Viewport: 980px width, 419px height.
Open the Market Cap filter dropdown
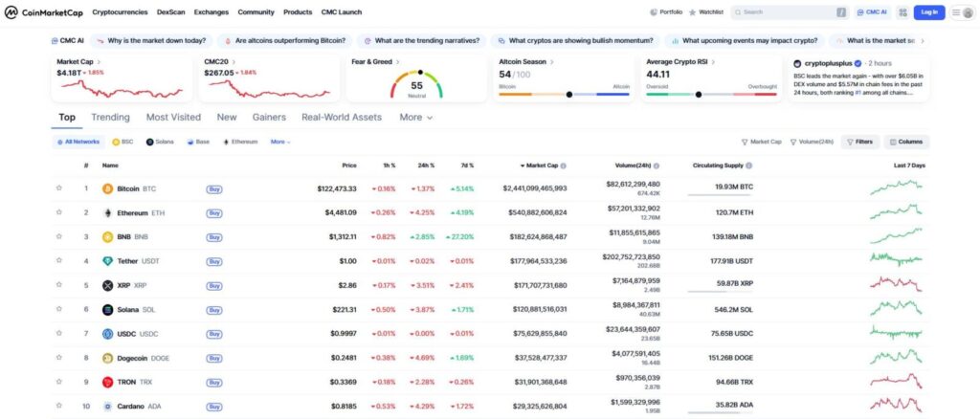761,142
